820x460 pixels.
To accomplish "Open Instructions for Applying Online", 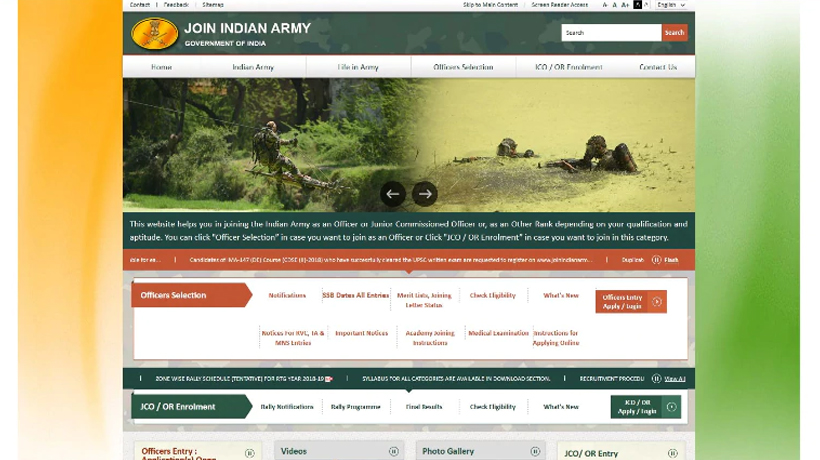I will 556,338.
